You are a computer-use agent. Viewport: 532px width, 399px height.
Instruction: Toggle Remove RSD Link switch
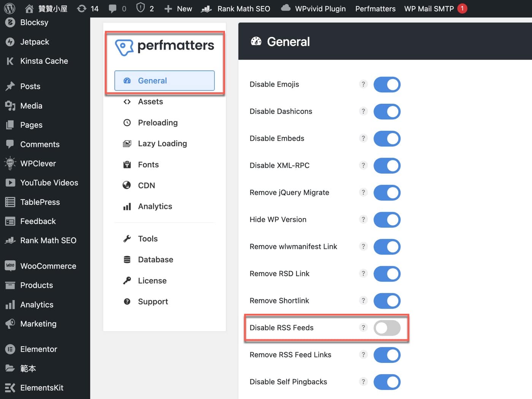point(387,274)
